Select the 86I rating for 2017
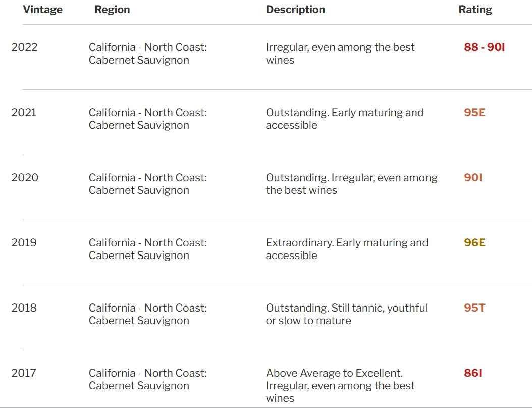The width and height of the screenshot is (532, 408). [473, 373]
